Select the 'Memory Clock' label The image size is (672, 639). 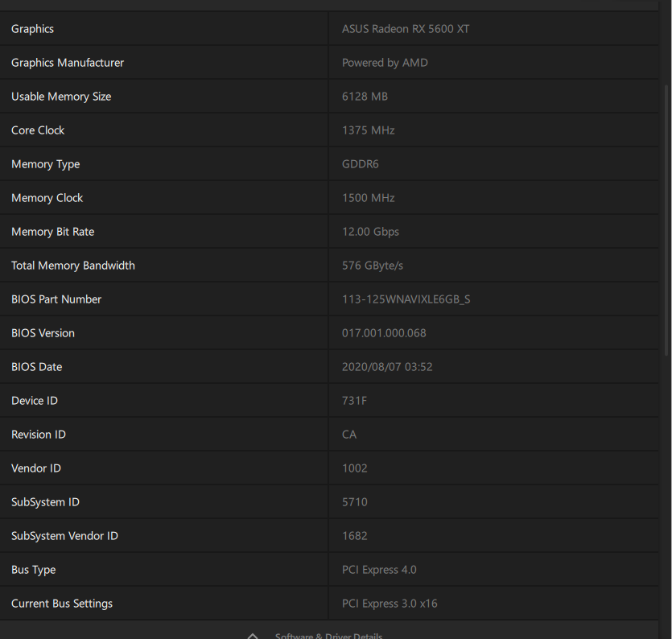(x=47, y=198)
